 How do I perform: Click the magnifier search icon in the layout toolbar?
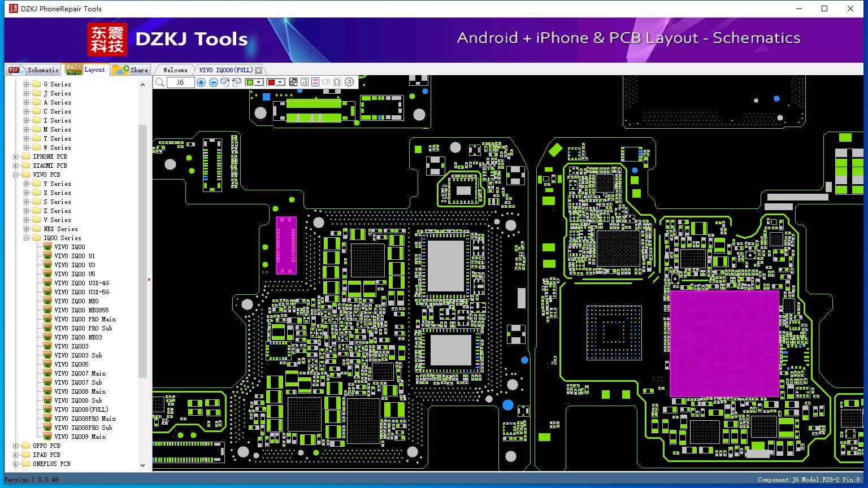click(160, 82)
